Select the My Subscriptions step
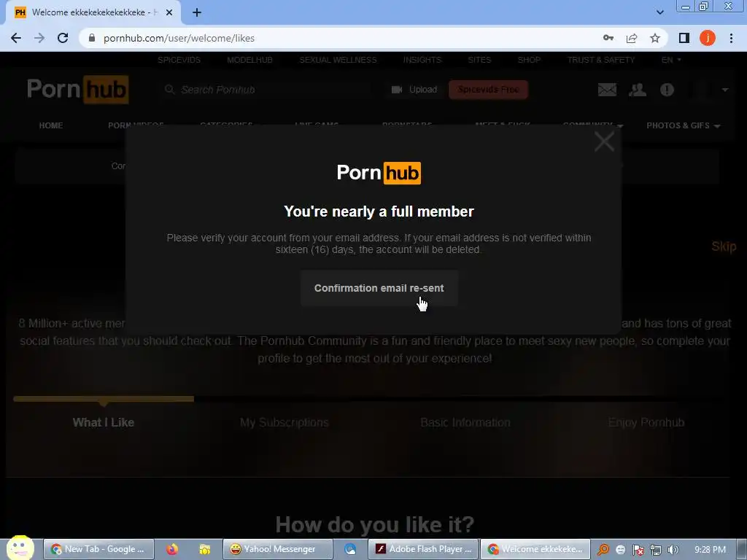This screenshot has width=747, height=560. tap(285, 422)
